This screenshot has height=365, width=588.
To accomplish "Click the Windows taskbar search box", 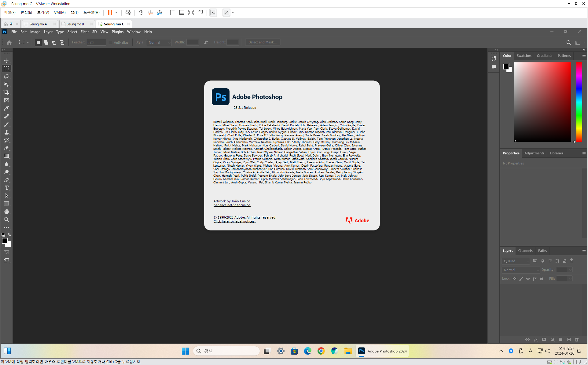I will [x=226, y=351].
